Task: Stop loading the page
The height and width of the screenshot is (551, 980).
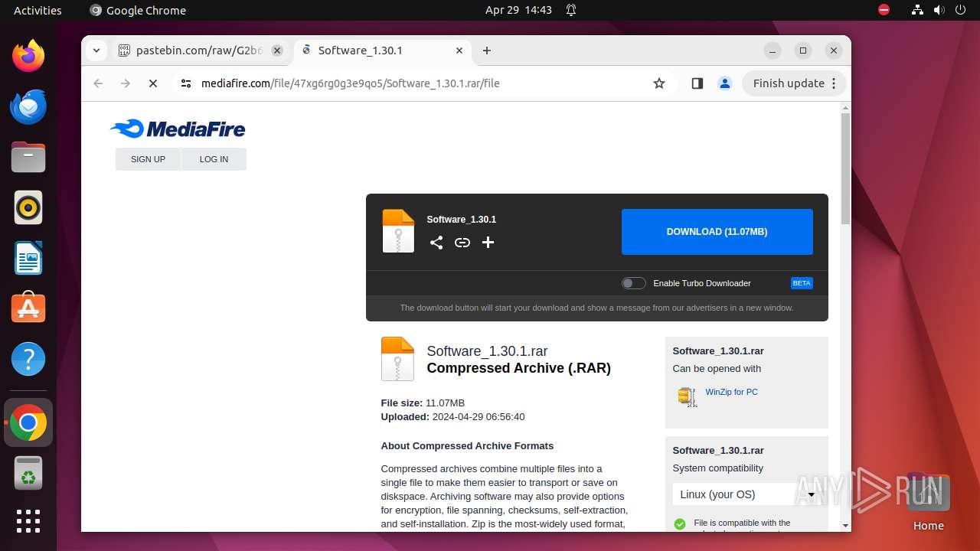Action: [x=153, y=83]
